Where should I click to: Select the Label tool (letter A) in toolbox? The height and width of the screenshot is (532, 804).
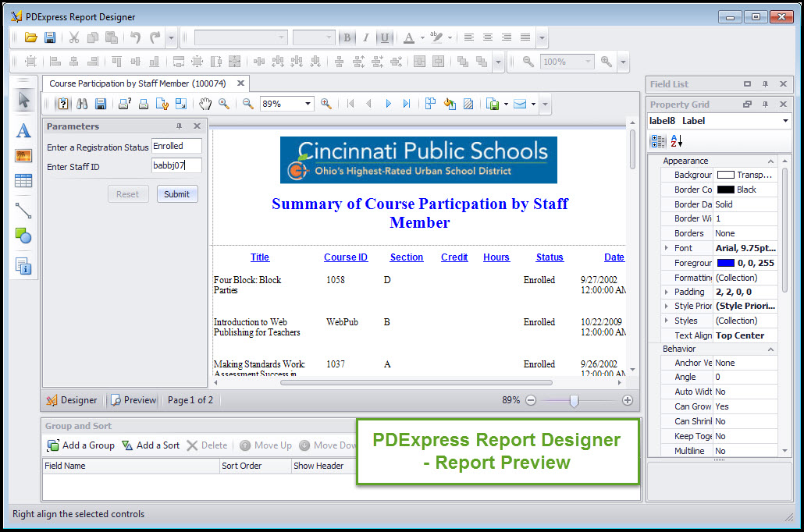point(23,131)
